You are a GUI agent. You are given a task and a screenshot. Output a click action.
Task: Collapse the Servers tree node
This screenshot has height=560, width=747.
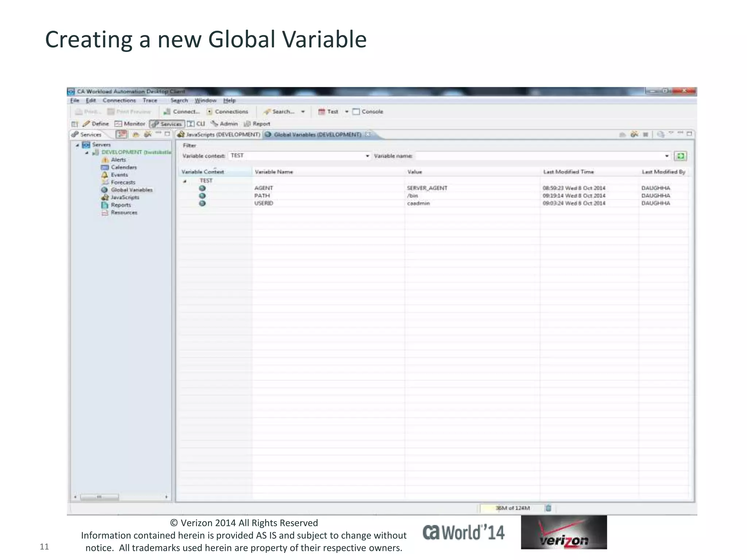(77, 145)
